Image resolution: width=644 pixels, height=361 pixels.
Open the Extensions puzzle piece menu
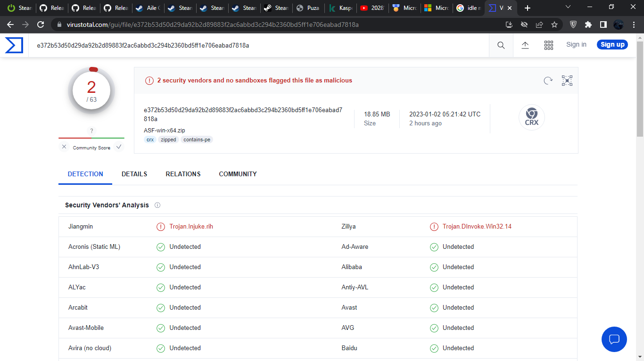(588, 25)
